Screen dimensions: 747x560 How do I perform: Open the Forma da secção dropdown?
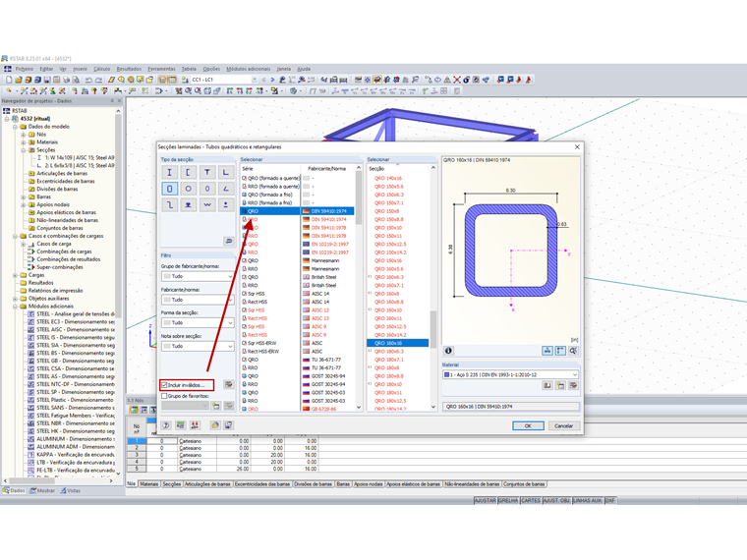click(198, 323)
